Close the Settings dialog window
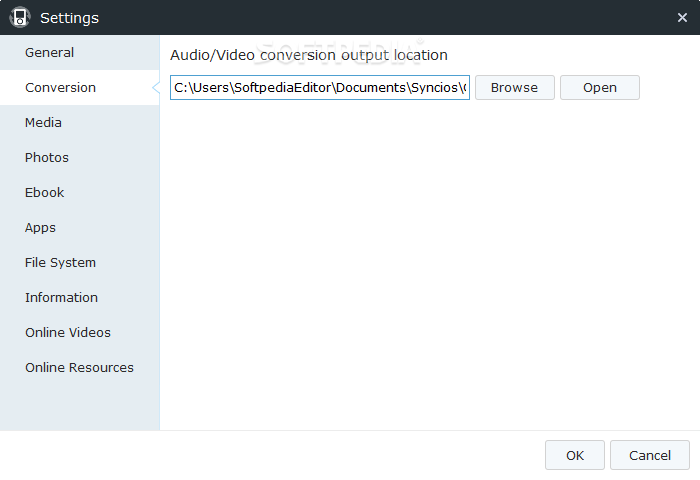This screenshot has height=480, width=700. click(x=682, y=17)
